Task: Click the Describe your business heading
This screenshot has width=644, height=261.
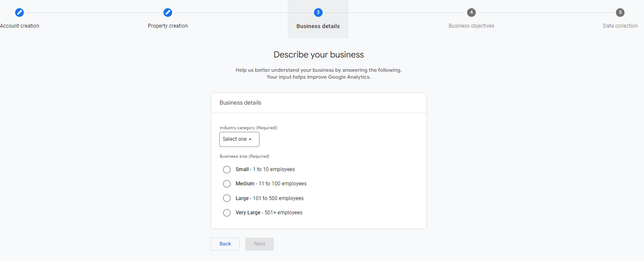Action: [319, 55]
